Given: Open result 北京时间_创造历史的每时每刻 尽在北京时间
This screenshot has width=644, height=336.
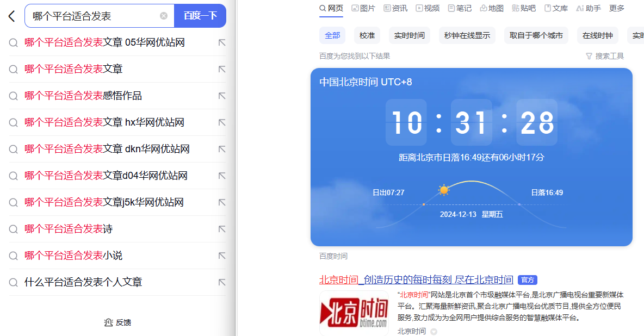Looking at the screenshot, I should 416,279.
